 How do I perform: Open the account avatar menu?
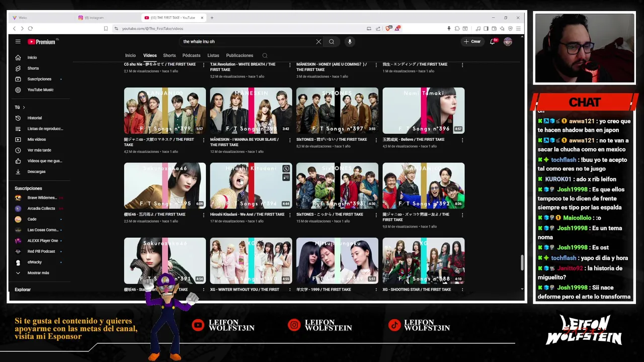(x=508, y=42)
